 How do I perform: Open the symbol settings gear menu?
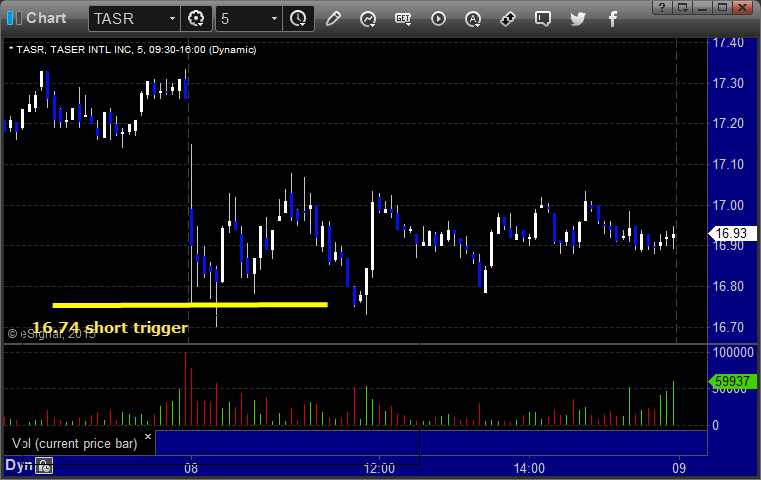pos(196,19)
